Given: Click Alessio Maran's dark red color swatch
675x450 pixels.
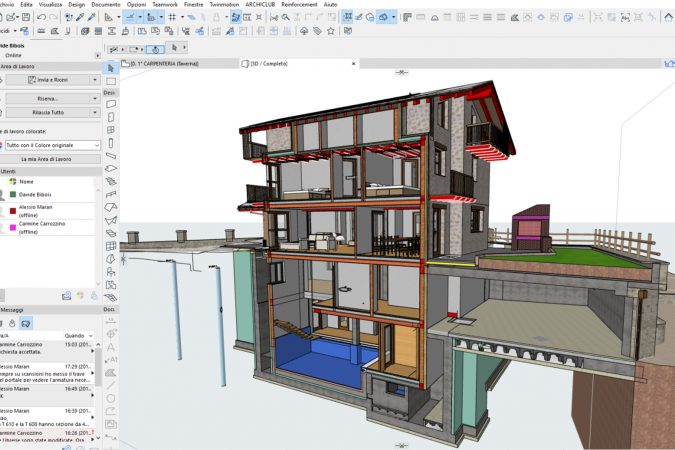Looking at the screenshot, I should click(x=12, y=210).
